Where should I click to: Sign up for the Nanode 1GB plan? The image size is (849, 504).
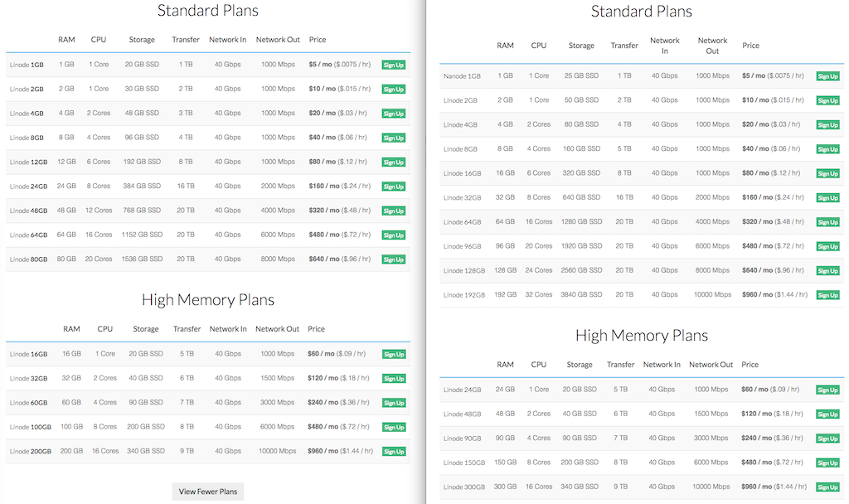click(x=828, y=76)
